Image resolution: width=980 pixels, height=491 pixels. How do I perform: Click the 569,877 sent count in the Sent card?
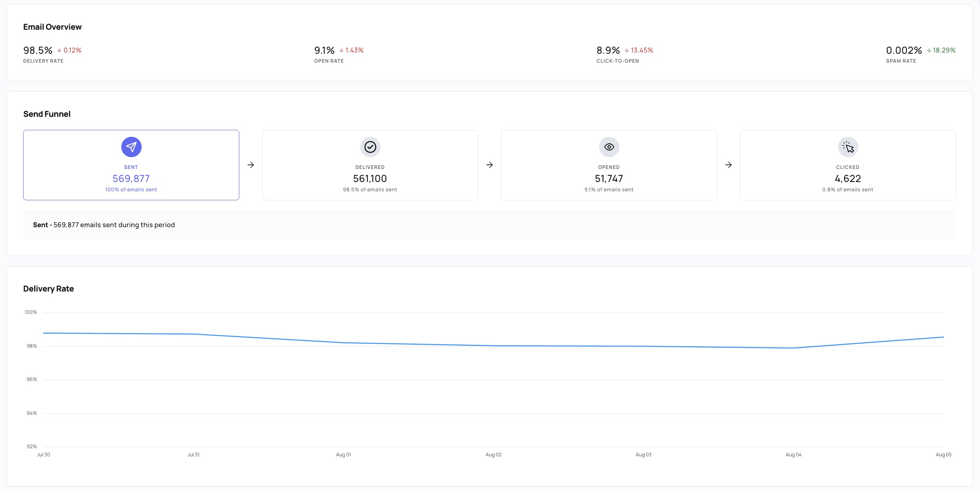point(131,179)
